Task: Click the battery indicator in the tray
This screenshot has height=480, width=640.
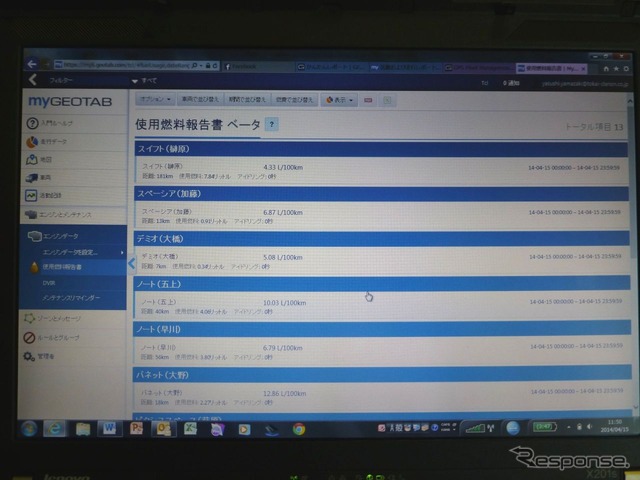Action: click(544, 427)
